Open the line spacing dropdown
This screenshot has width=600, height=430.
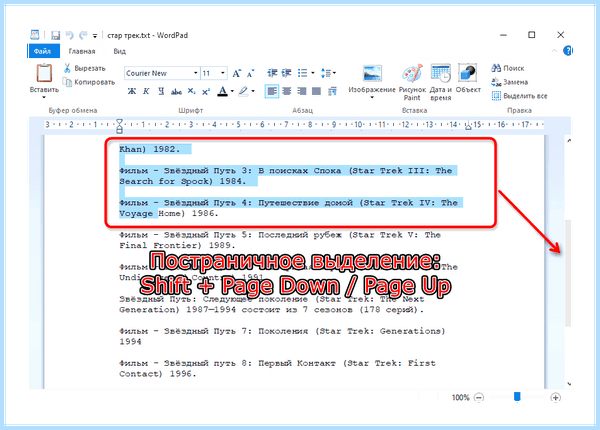tap(328, 73)
